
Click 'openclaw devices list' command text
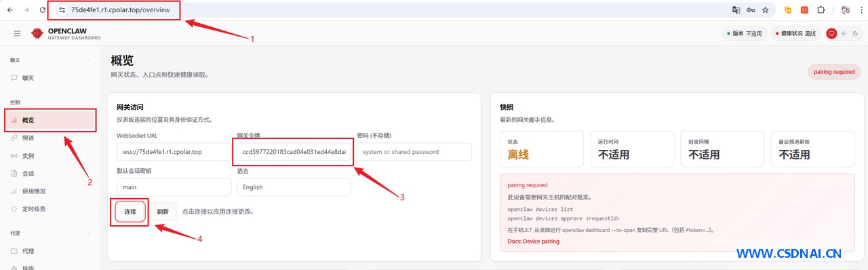(540, 210)
